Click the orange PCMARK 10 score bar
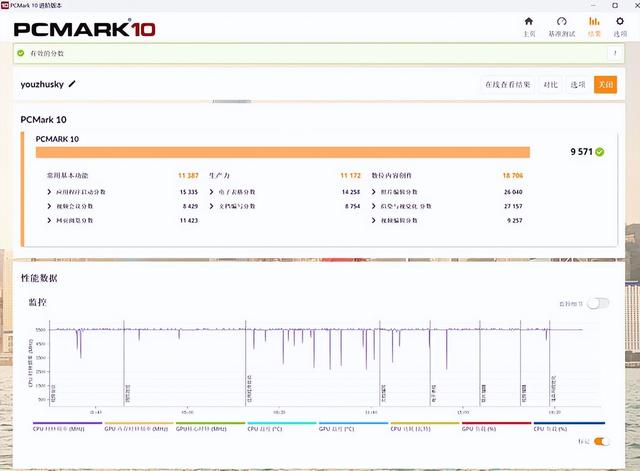 (x=283, y=152)
